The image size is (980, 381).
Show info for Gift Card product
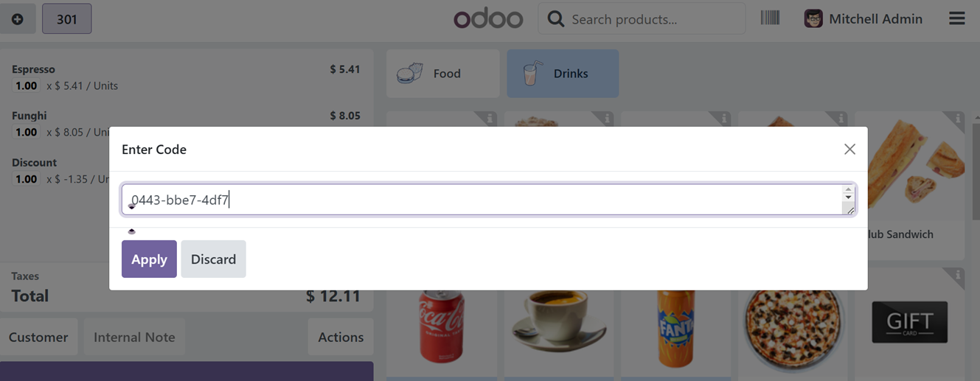[x=957, y=276]
